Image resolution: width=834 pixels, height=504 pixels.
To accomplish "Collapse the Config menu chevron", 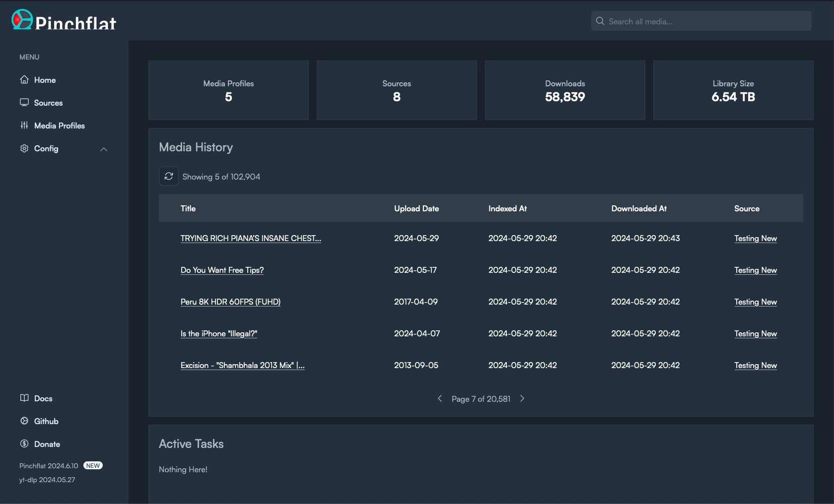I will point(104,149).
